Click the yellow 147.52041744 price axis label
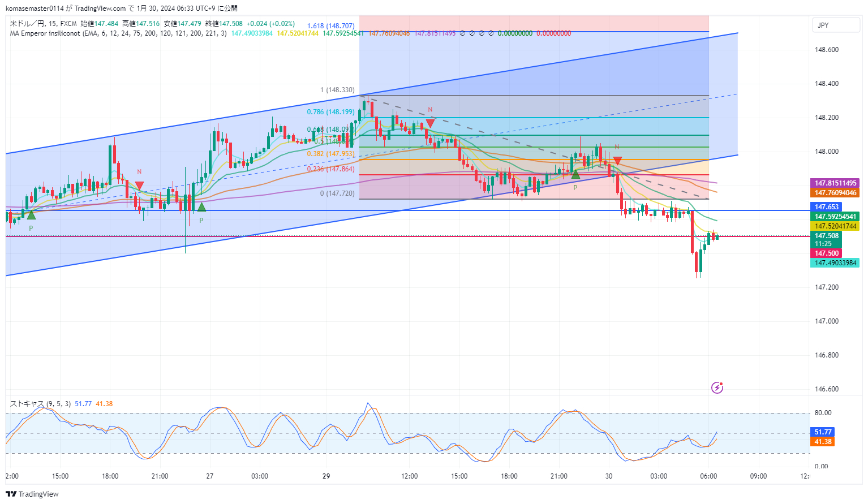 [x=835, y=226]
